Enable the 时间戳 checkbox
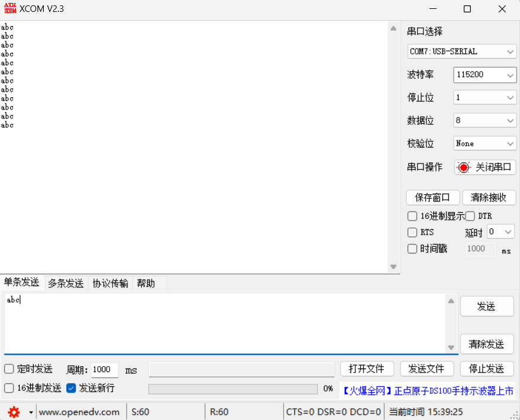Screen dimensions: 520x420 pos(412,248)
